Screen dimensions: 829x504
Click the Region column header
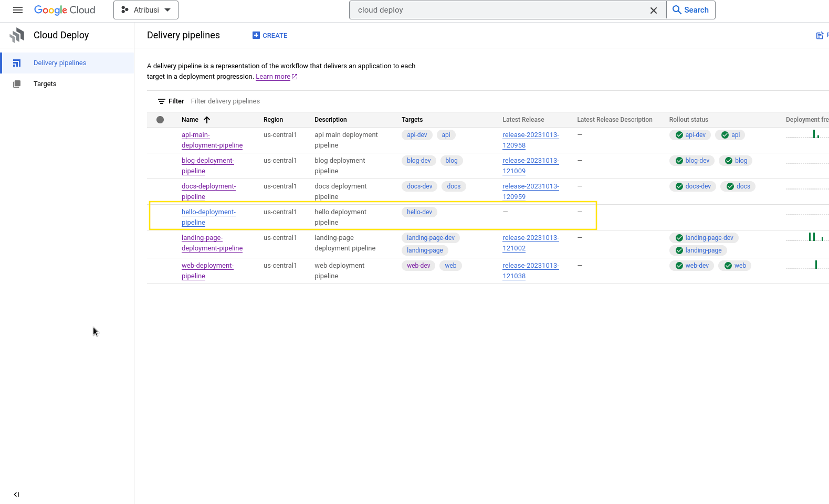273,120
